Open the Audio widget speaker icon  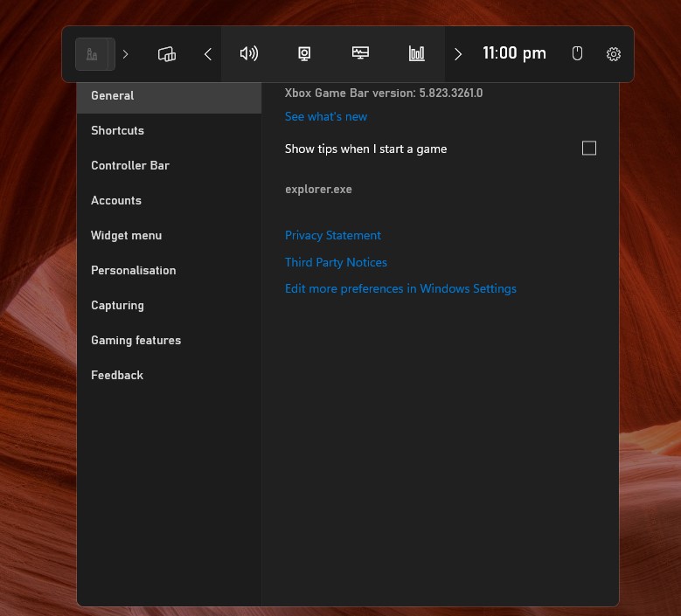(x=249, y=54)
